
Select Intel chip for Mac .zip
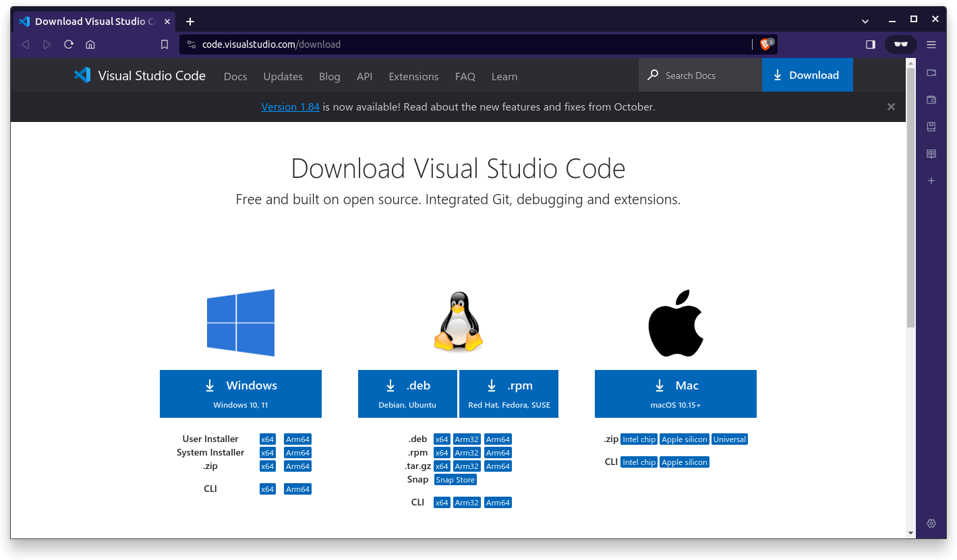(x=639, y=439)
